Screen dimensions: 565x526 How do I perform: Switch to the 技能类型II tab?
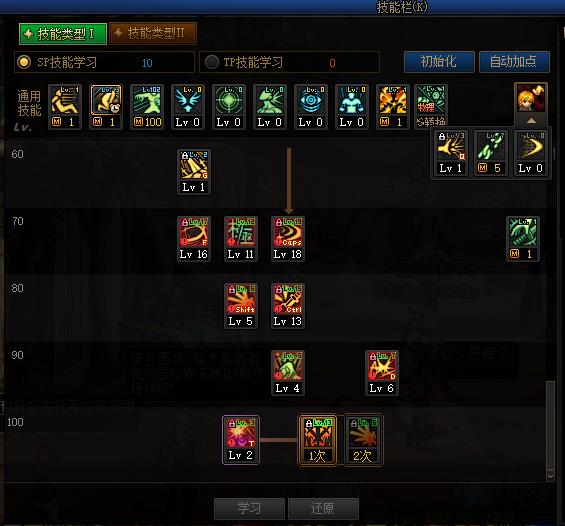153,34
